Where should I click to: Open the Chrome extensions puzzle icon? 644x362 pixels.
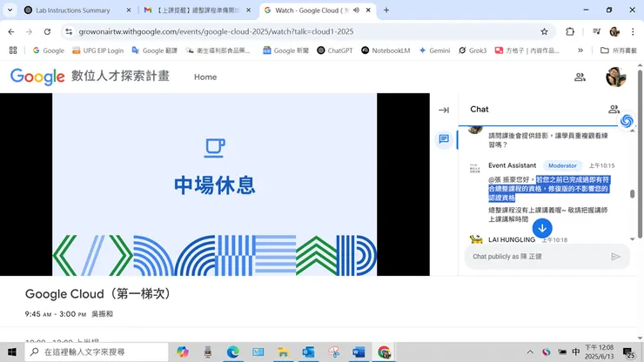tap(570, 31)
